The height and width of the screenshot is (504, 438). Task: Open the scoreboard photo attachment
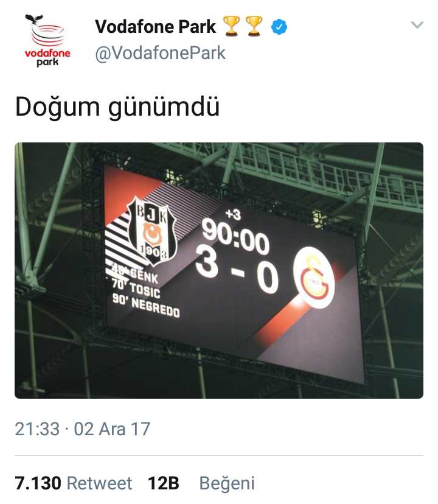pyautogui.click(x=219, y=270)
